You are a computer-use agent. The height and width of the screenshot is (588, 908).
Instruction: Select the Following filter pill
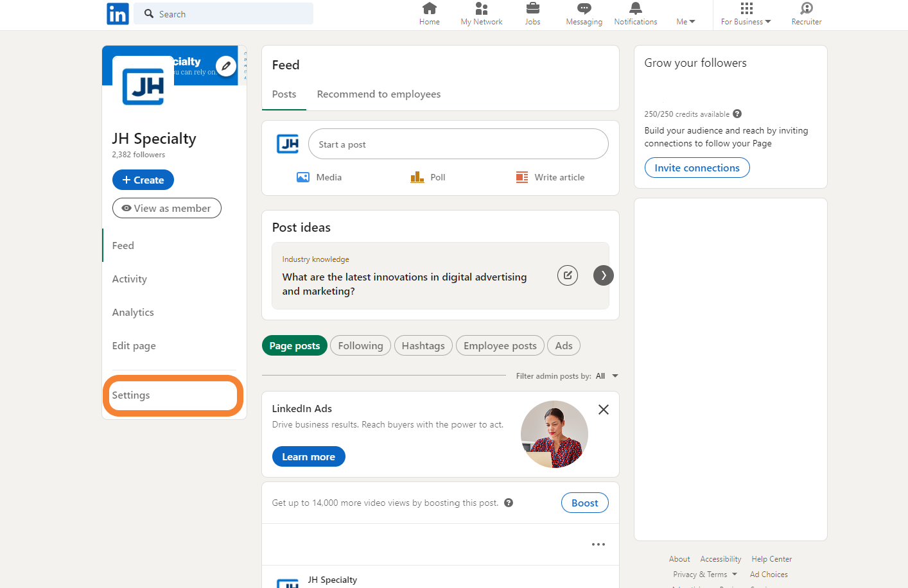pos(360,345)
